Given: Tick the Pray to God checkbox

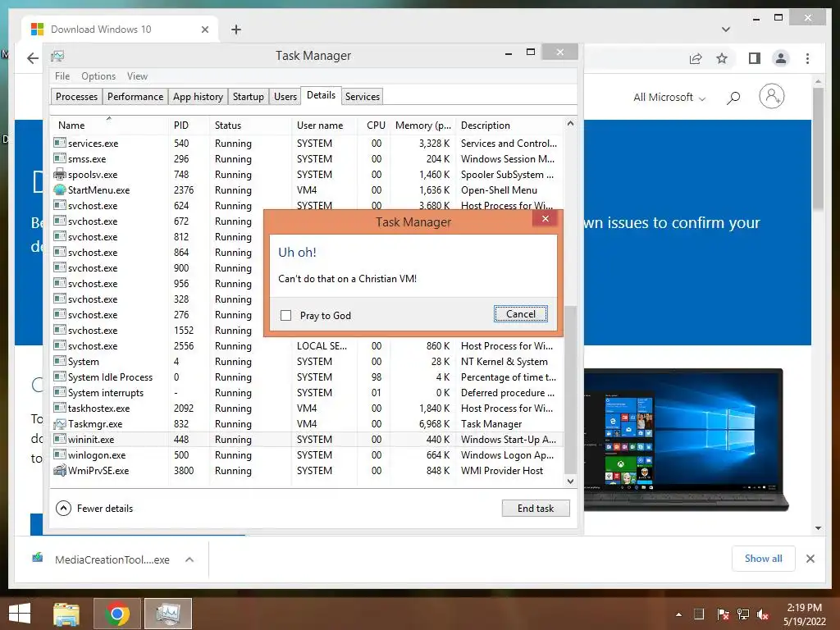Looking at the screenshot, I should (x=286, y=316).
